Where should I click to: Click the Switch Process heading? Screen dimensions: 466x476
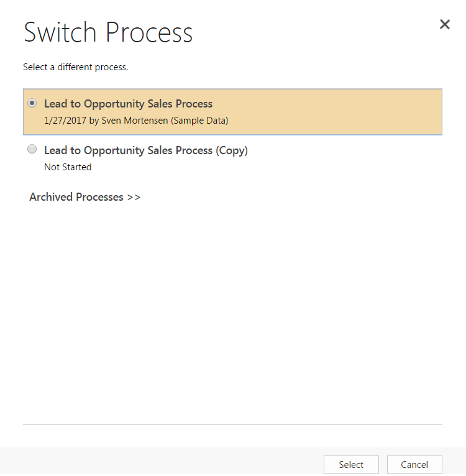pyautogui.click(x=108, y=32)
